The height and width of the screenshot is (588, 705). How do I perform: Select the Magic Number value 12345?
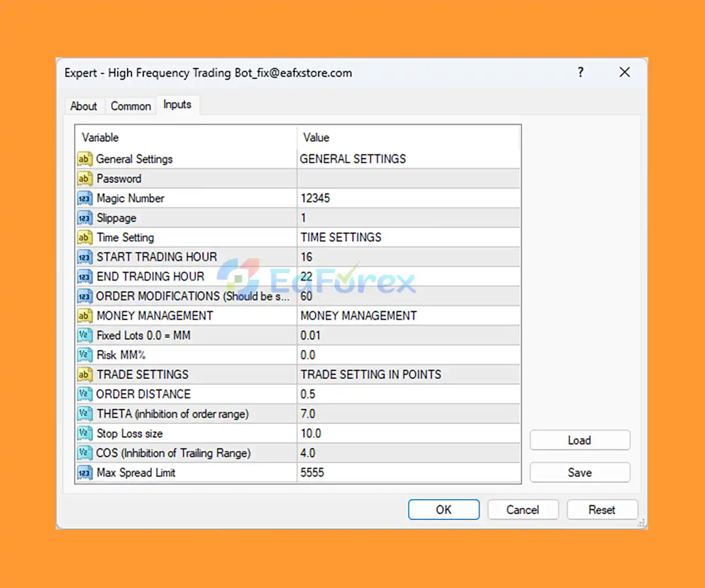point(315,198)
